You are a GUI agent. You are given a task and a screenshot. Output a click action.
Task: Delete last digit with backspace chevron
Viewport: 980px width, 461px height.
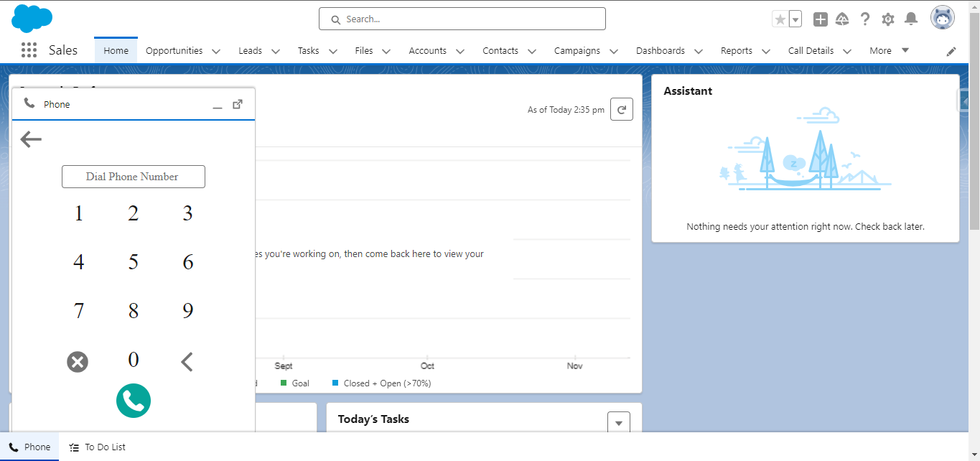(187, 362)
